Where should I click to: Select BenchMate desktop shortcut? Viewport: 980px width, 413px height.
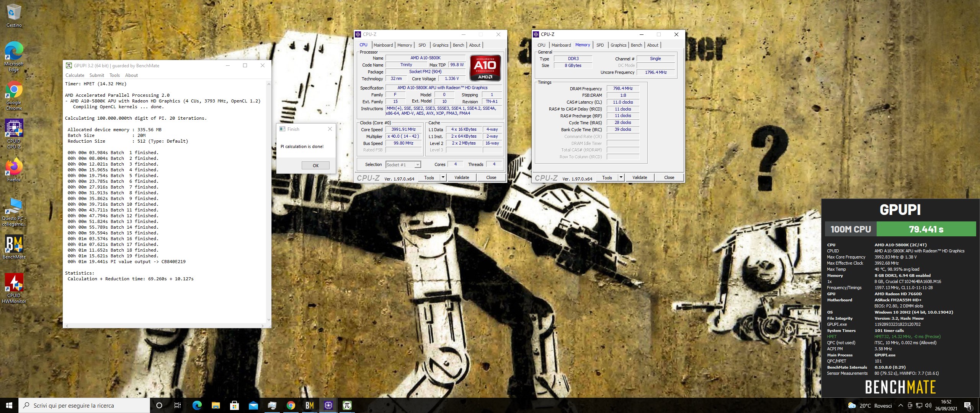coord(14,247)
